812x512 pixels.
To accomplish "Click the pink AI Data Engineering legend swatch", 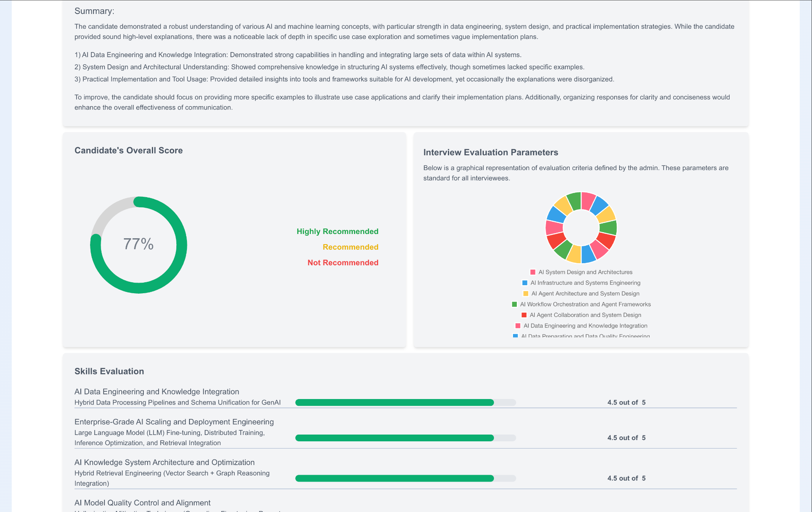I will click(518, 326).
